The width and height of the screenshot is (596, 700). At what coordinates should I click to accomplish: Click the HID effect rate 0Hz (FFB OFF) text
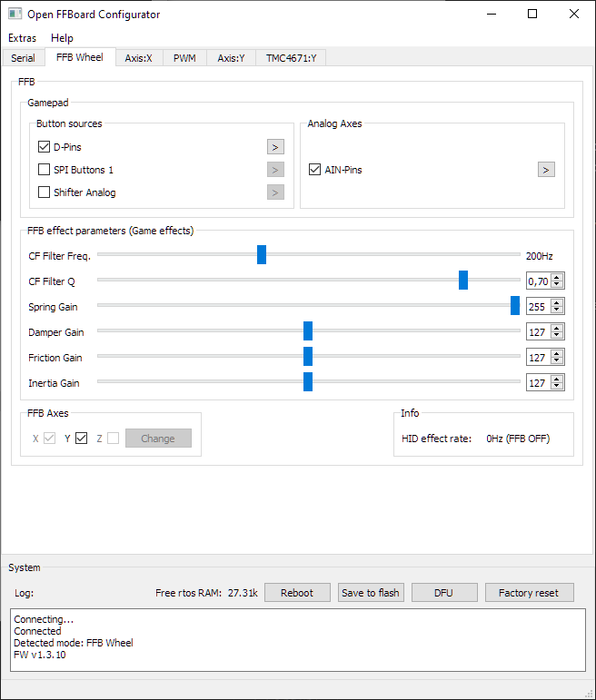click(518, 439)
